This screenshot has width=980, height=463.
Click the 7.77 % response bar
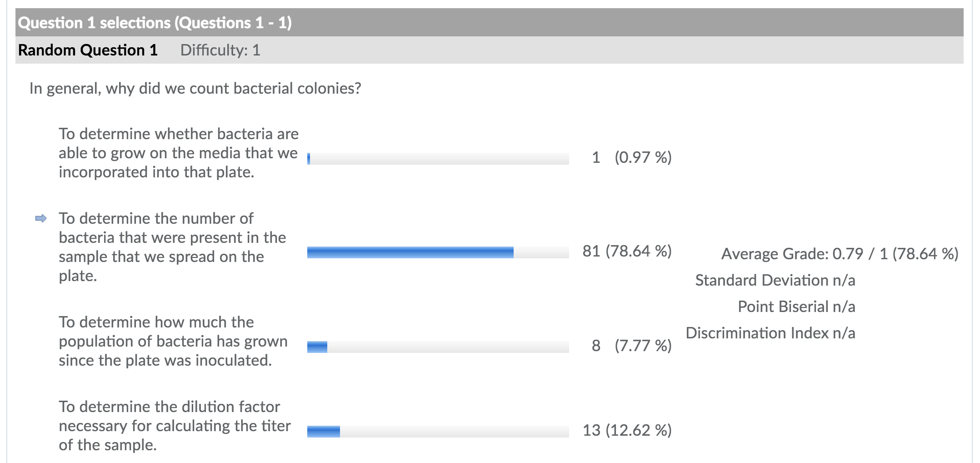point(438,347)
